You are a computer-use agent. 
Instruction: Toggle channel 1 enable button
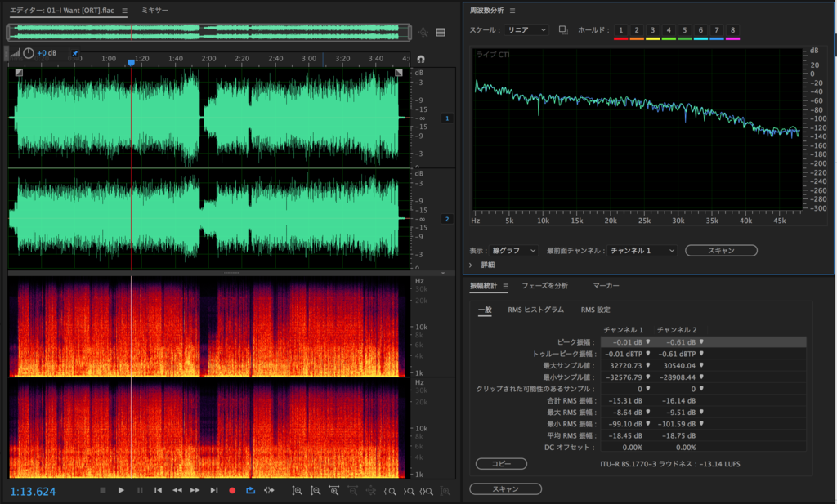coord(447,118)
